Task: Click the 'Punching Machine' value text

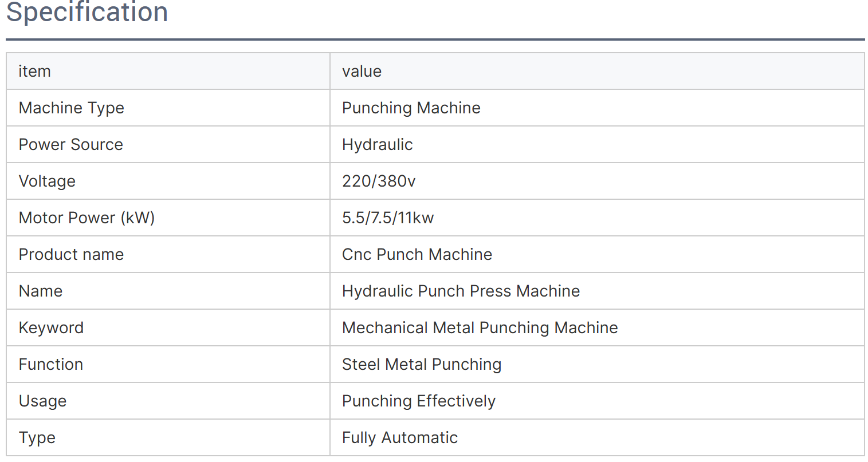Action: tap(411, 108)
